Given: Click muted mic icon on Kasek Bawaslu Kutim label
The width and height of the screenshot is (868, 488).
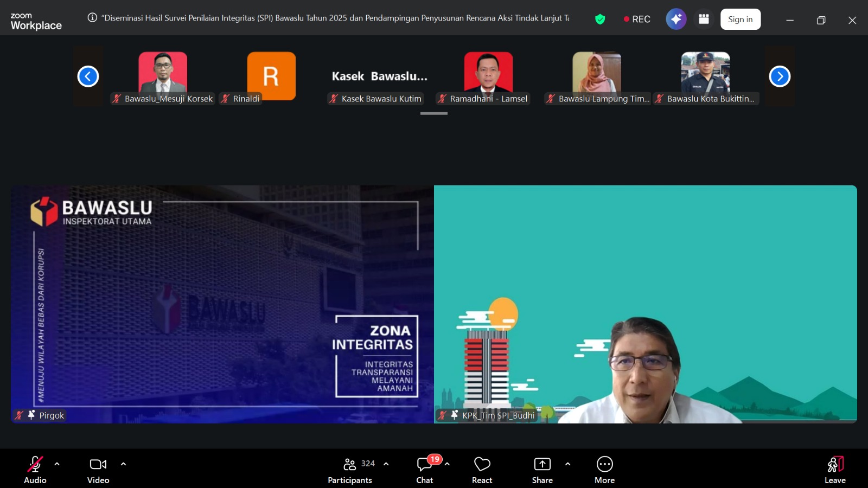Looking at the screenshot, I should point(334,99).
